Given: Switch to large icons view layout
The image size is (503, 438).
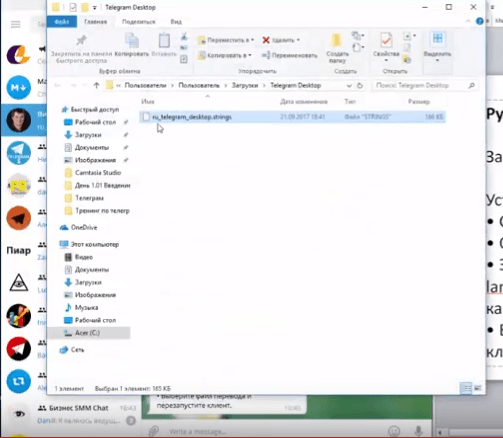Looking at the screenshot, I should click(478, 388).
